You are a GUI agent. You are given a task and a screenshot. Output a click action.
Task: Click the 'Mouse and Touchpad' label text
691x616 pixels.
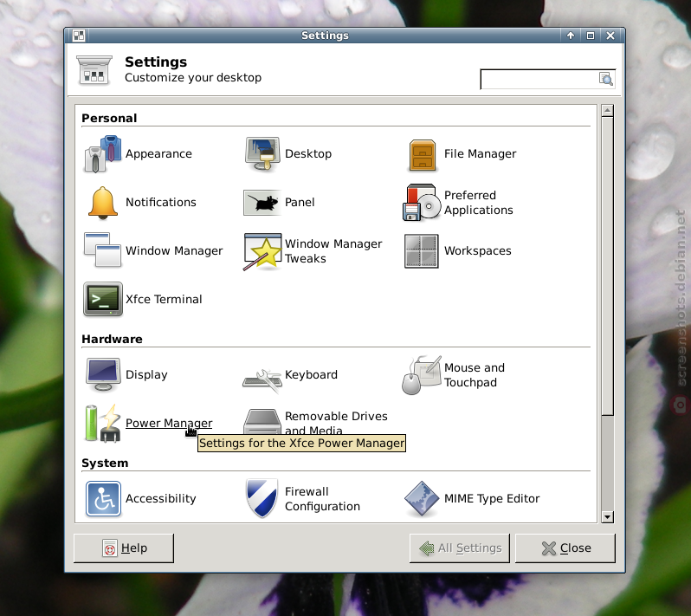(x=475, y=375)
